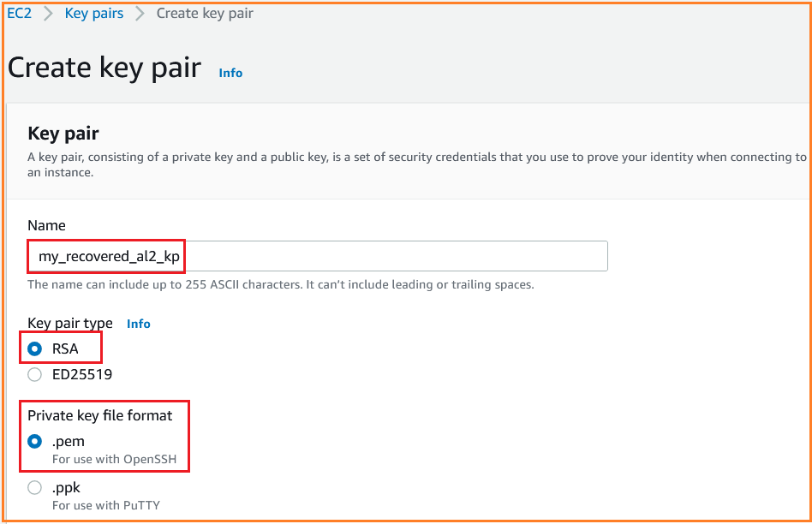Click the Key pair type label
Screen dimensions: 812x524
tap(70, 324)
